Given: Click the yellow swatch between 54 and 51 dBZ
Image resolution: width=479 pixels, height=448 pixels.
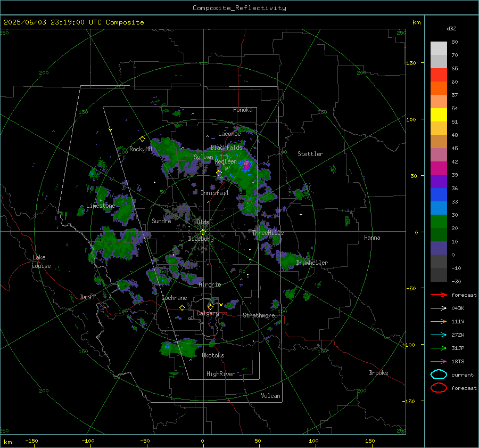Looking at the screenshot, I should pos(439,115).
